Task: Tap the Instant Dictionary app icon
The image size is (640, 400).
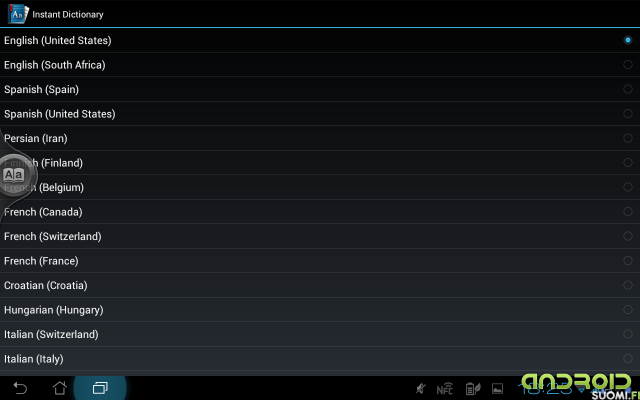Action: click(x=18, y=14)
